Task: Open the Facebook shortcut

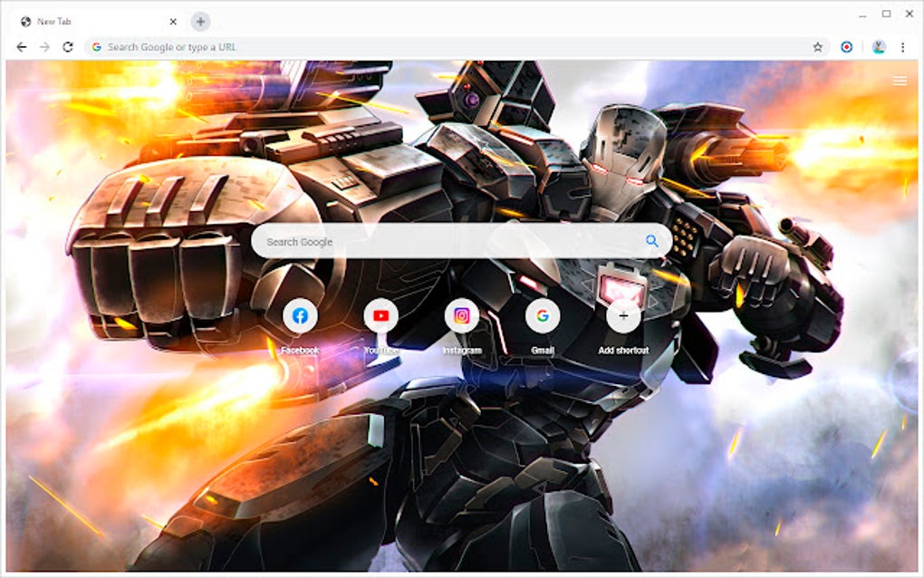Action: [x=301, y=315]
